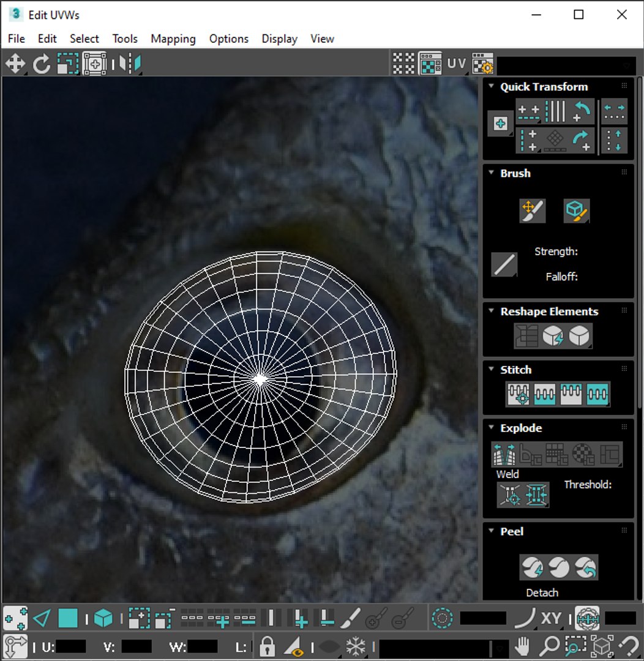Click Straighten Selection in Reshape Elements
644x661 pixels.
tap(526, 336)
